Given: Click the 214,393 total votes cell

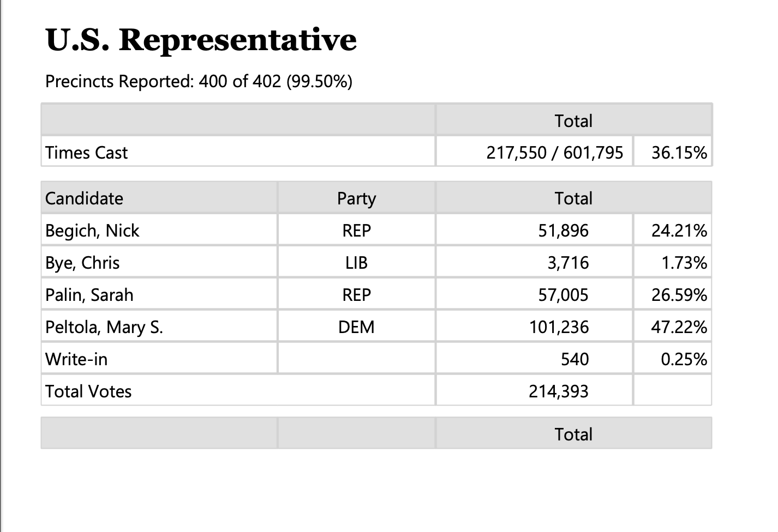Looking at the screenshot, I should [535, 391].
